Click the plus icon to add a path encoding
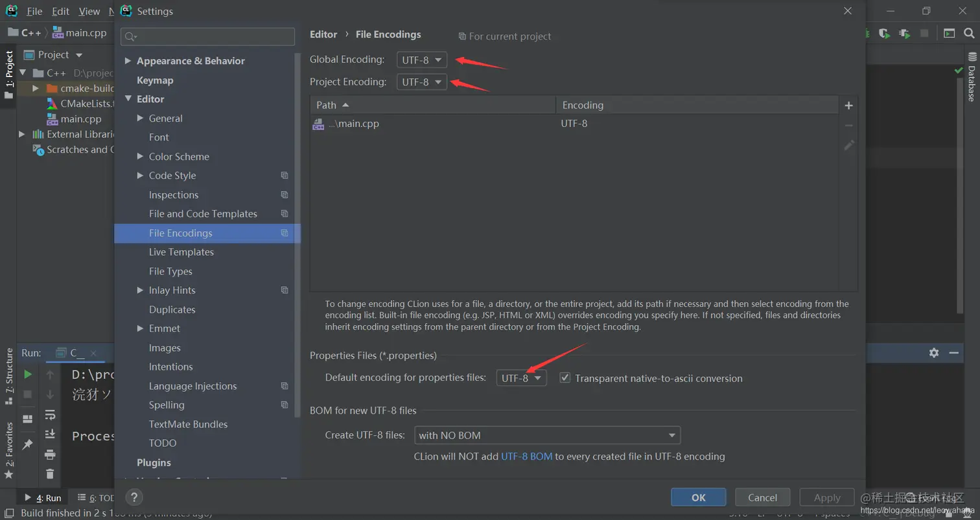980x520 pixels. pyautogui.click(x=848, y=106)
